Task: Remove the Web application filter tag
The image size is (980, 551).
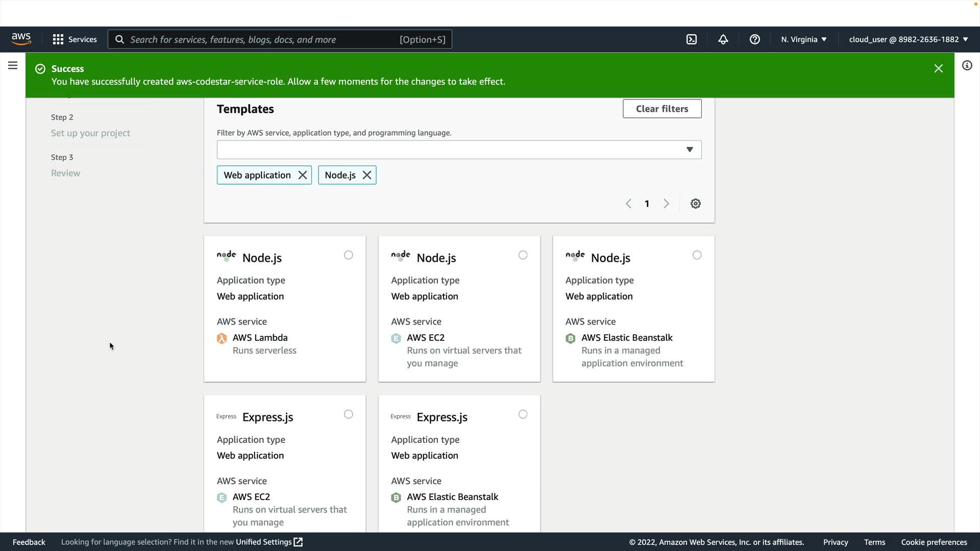Action: 302,175
